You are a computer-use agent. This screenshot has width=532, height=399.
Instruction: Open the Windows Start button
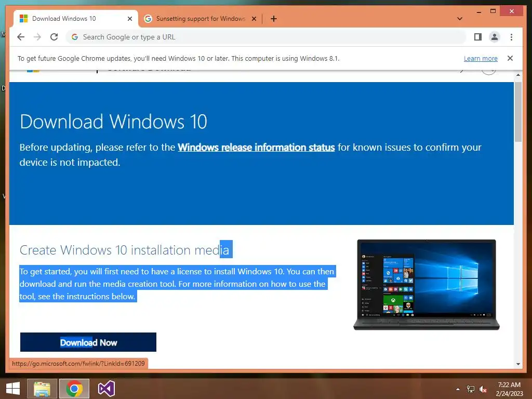pos(13,389)
